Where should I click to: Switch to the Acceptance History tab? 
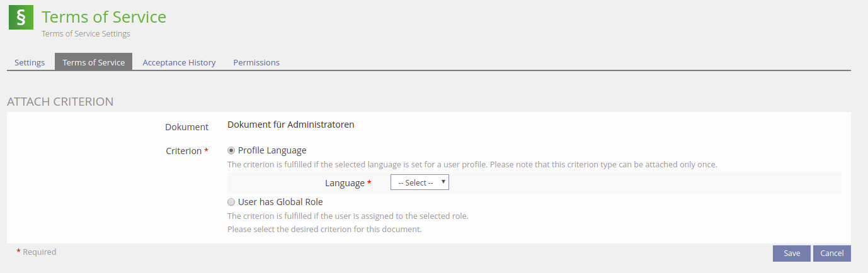coord(179,62)
